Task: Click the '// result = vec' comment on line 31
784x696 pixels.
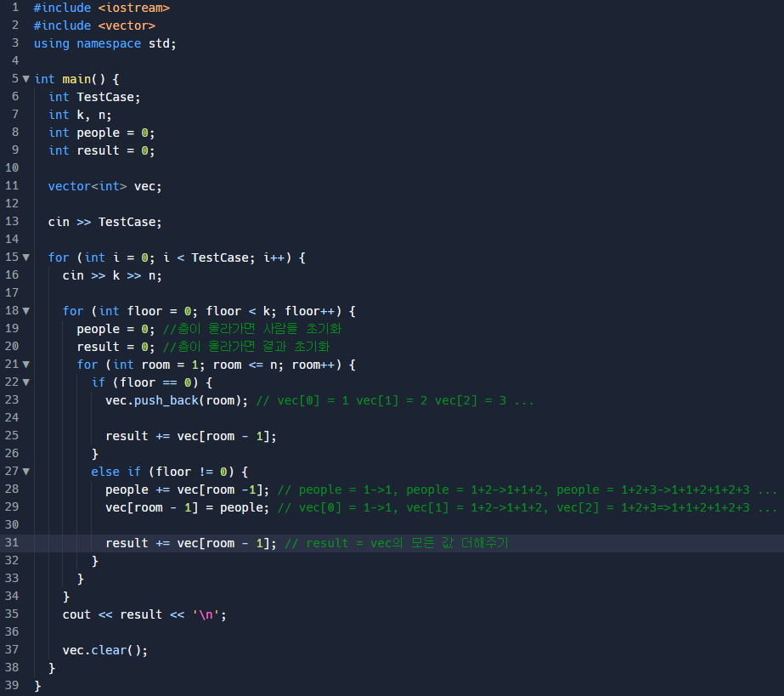Action: coord(396,543)
